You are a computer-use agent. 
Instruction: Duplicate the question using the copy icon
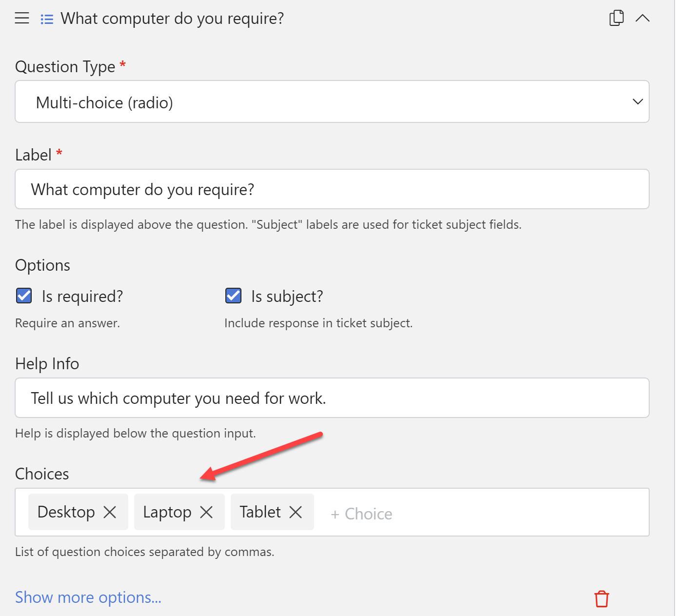[616, 17]
